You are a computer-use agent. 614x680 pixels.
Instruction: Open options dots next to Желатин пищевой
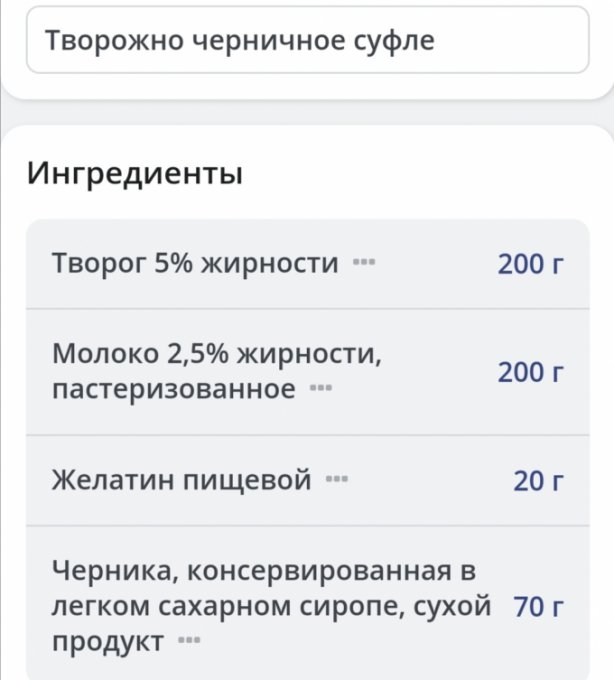[337, 481]
